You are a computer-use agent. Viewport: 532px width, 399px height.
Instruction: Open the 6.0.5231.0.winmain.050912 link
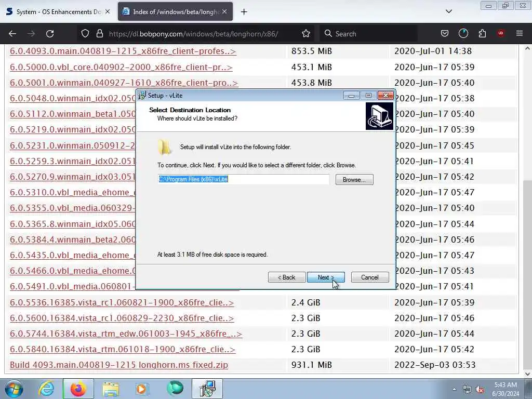pos(73,145)
